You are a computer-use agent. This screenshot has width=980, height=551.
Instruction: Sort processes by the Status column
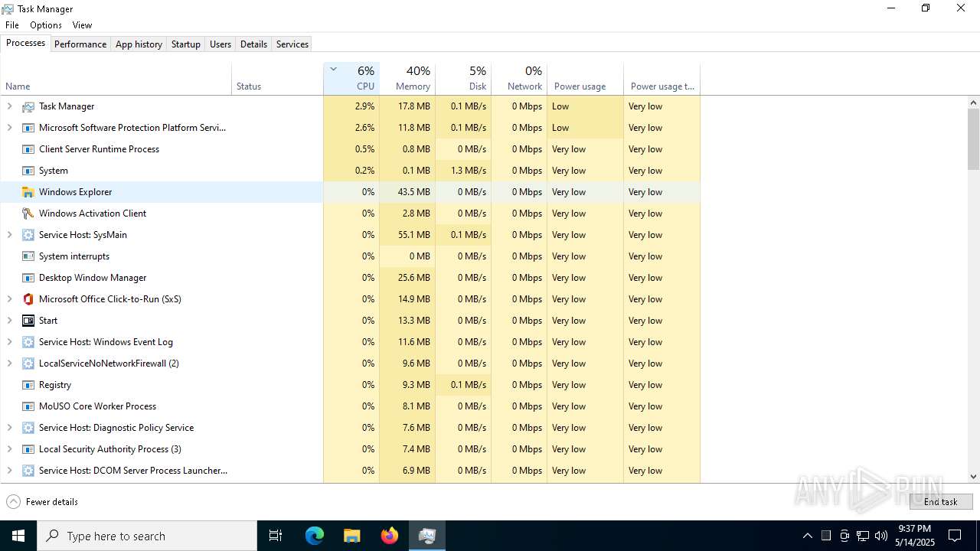(x=277, y=79)
